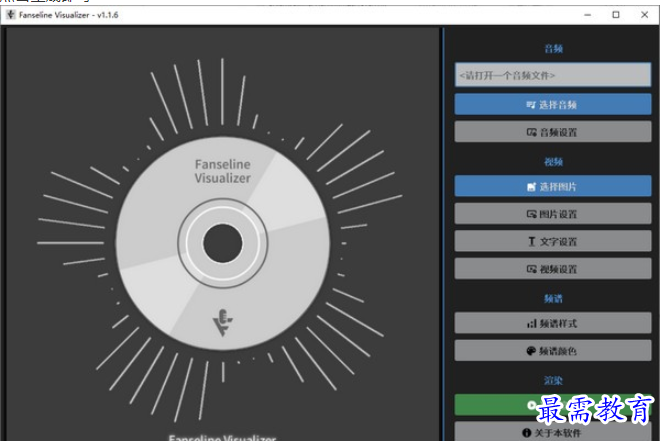
Task: Maximize the Fanseline Visualizer window
Action: point(616,15)
